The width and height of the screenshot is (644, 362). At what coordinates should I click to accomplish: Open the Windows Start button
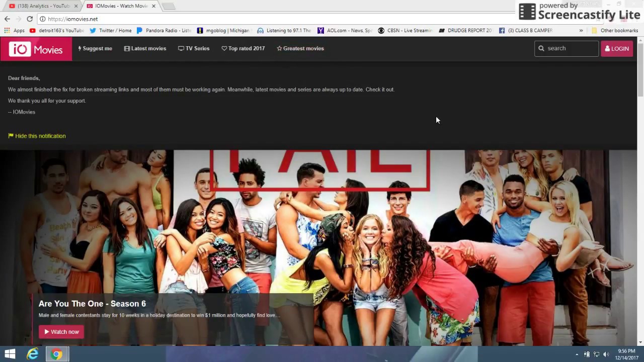(10, 354)
